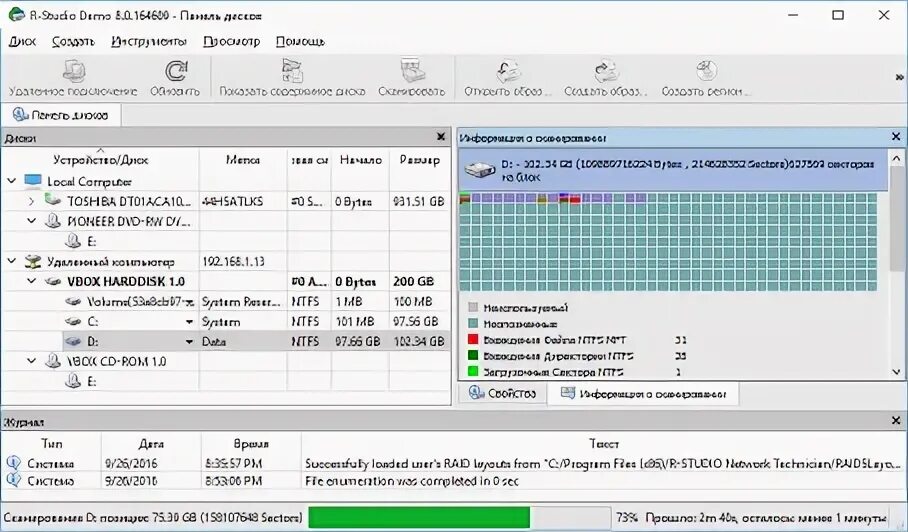Select the 931.51 GB size cell

coord(419,201)
